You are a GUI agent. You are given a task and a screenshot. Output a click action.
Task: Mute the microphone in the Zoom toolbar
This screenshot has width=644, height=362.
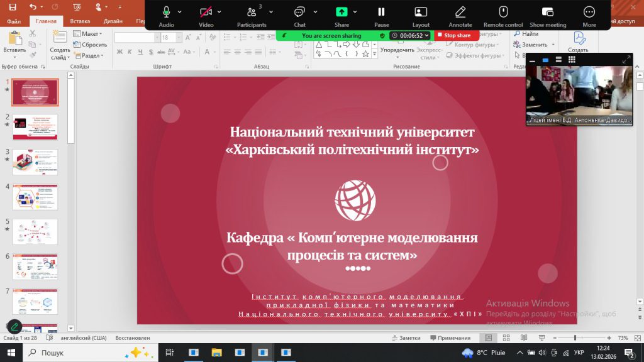tap(166, 12)
